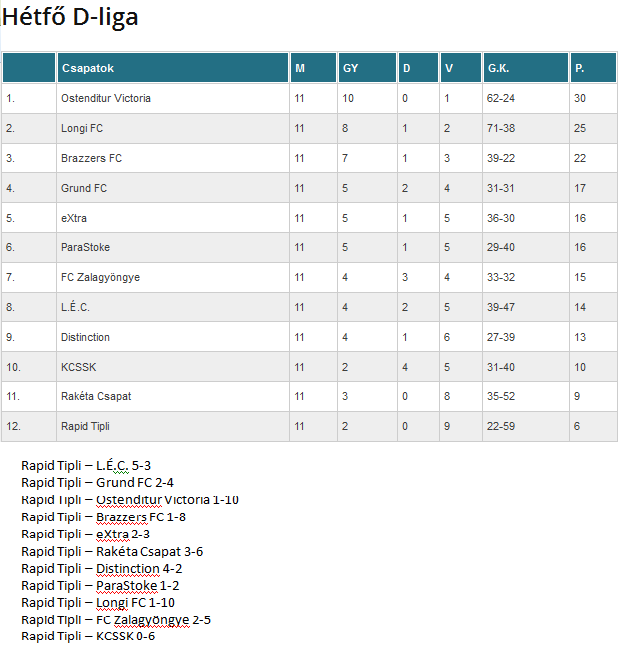Select Ostenditur Victoria in the table
The width and height of the screenshot is (619, 655).
[x=106, y=99]
